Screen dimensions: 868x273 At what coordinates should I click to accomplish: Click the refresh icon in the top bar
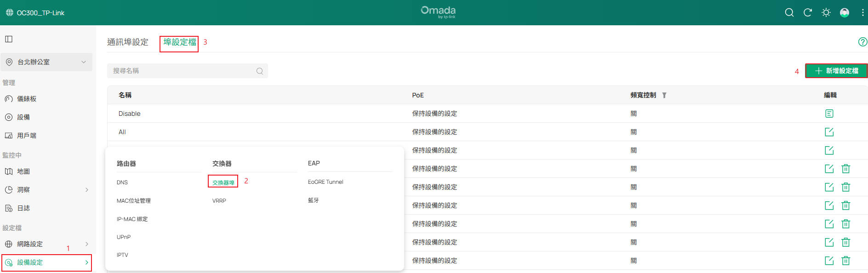807,13
